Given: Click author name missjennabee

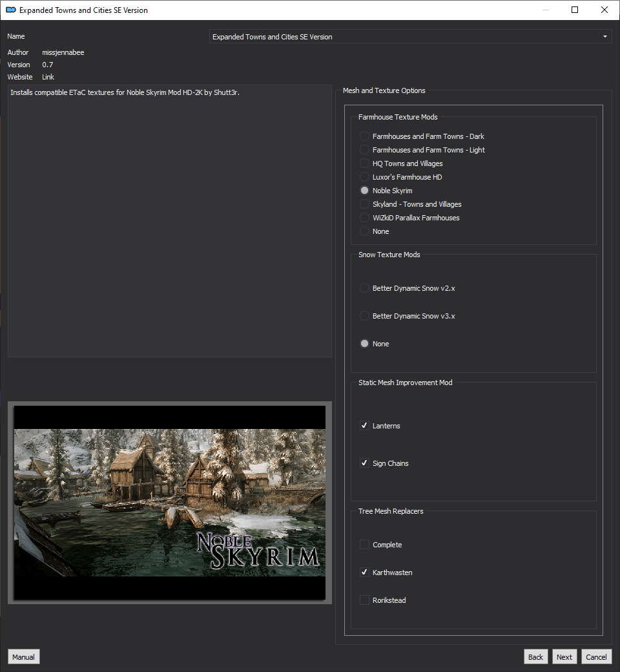Looking at the screenshot, I should coord(63,52).
